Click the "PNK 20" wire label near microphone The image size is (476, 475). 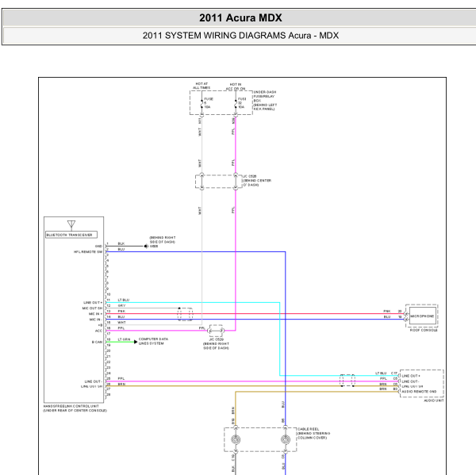click(393, 312)
